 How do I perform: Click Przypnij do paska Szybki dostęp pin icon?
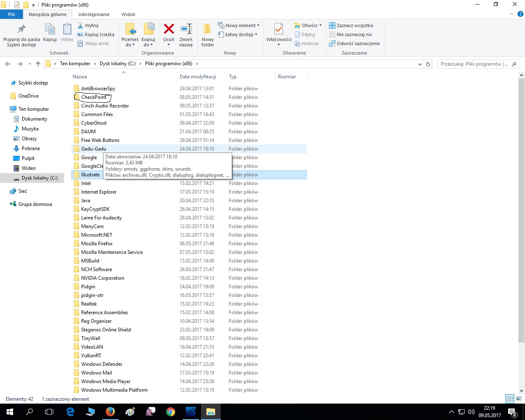point(21,30)
